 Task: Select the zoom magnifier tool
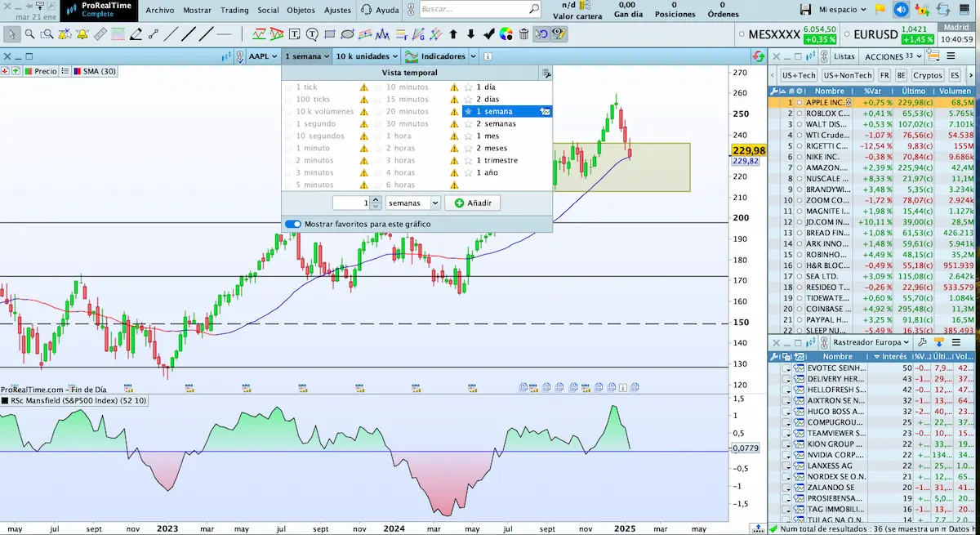pos(29,34)
